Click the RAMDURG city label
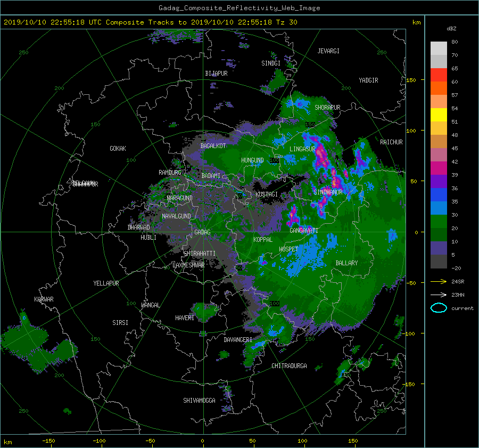 170,173
